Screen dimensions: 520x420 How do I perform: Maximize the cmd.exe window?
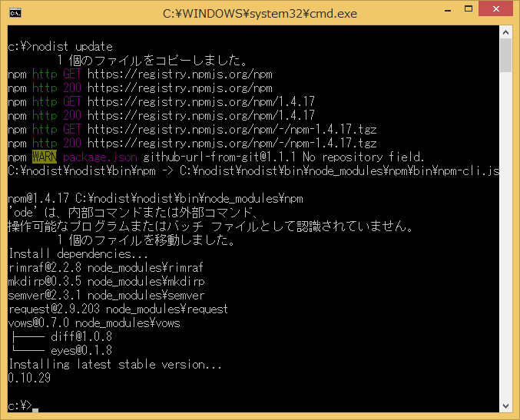pyautogui.click(x=469, y=9)
